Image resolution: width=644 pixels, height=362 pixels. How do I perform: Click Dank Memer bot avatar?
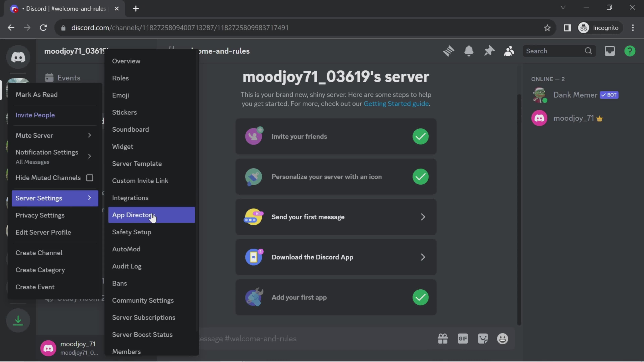point(539,95)
